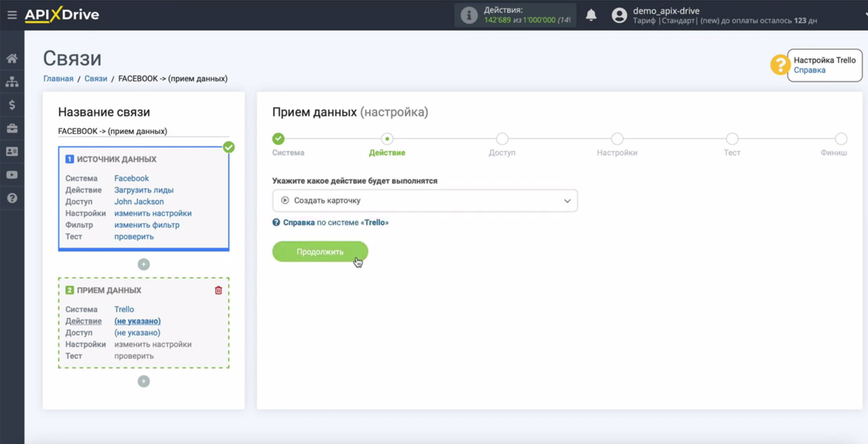Click green checkmark on data source block
Viewport: 868px width, 444px height.
229,147
